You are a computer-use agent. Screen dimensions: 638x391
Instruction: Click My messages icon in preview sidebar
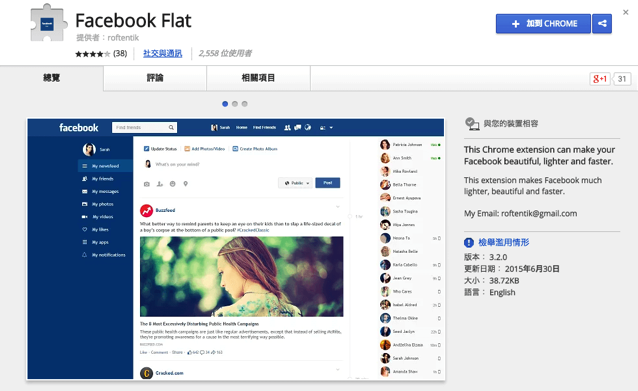(85, 191)
